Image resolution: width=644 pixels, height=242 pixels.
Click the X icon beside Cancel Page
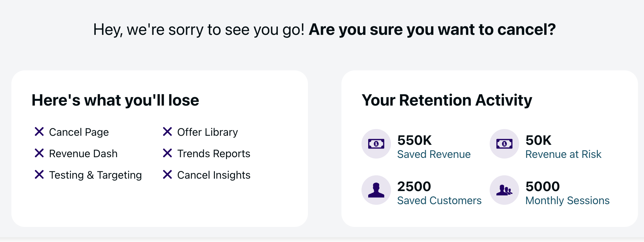39,132
